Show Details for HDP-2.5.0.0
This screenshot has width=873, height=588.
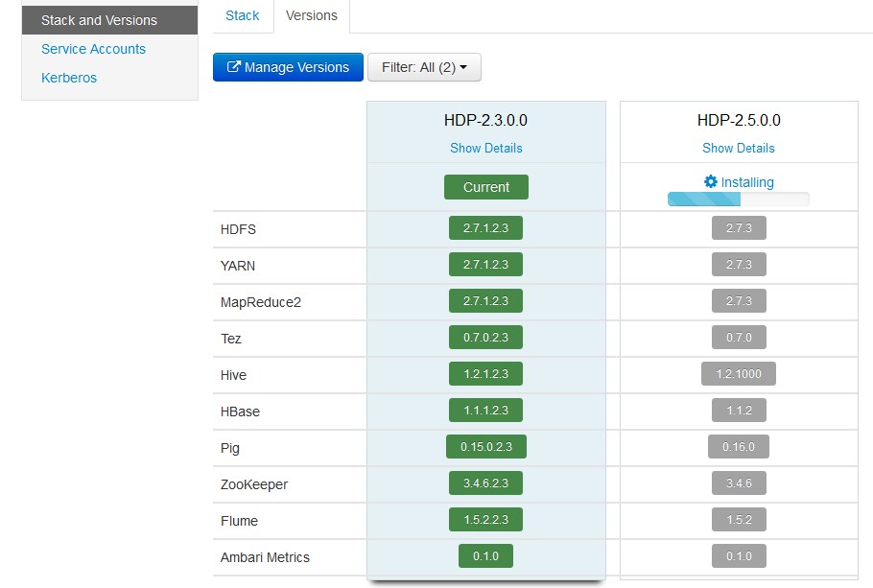(739, 148)
